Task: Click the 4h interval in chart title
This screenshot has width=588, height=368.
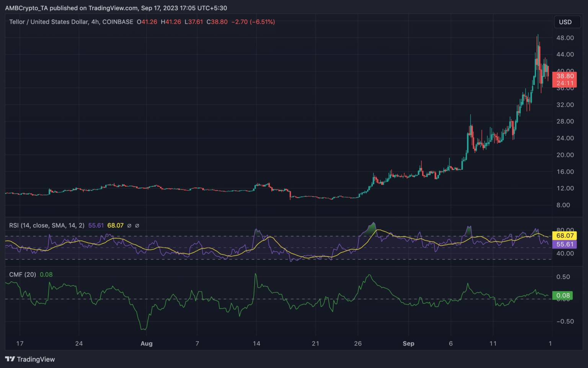Action: [95, 22]
